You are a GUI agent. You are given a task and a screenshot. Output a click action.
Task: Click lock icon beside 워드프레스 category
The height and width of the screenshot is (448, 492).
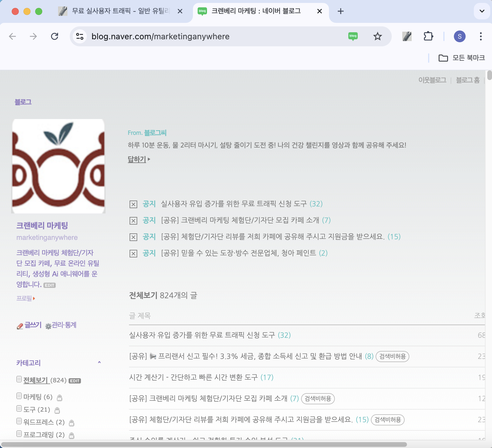[72, 422]
